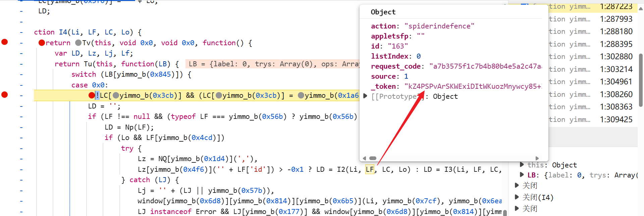Expand the 'this: Object' scope entry
This screenshot has width=644, height=216.
(x=522, y=164)
